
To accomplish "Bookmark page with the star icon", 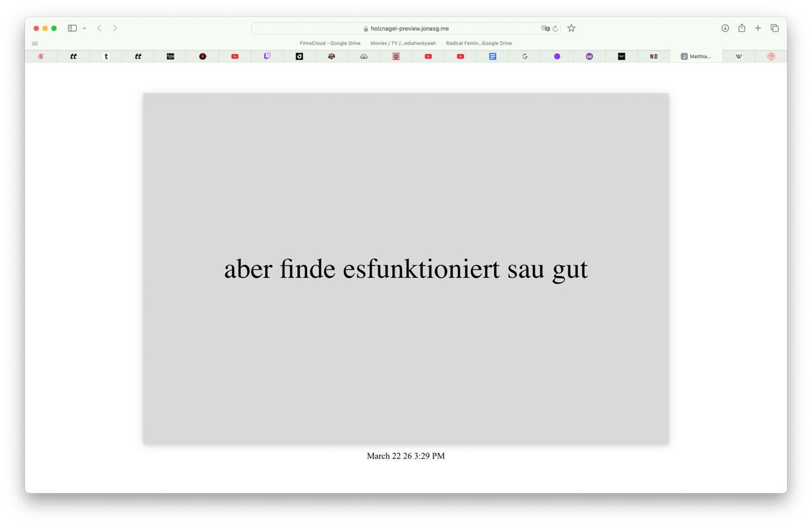I will coord(572,28).
